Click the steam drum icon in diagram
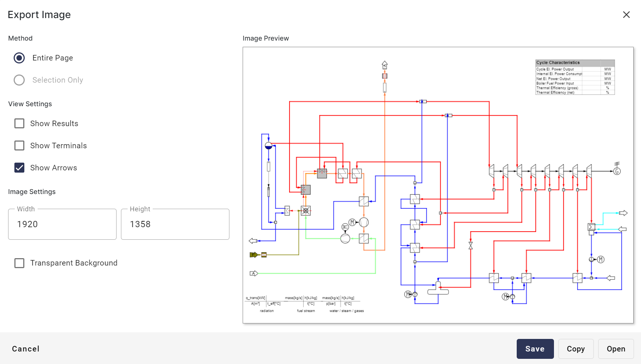 (268, 146)
